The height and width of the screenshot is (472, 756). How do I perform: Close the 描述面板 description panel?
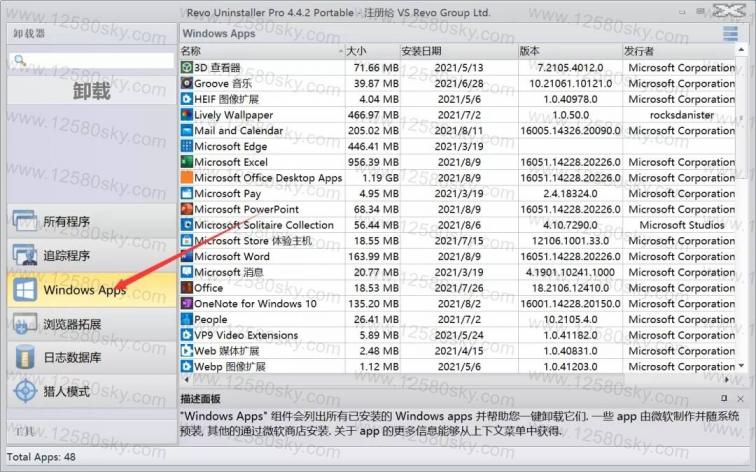point(741,398)
